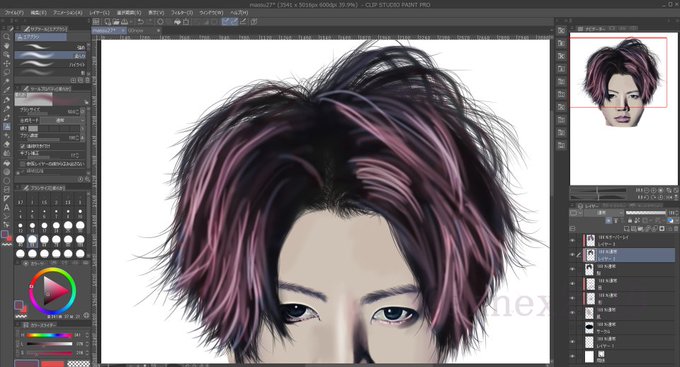Open the layer blend mode dropdown
The image size is (680, 367).
tap(604, 213)
